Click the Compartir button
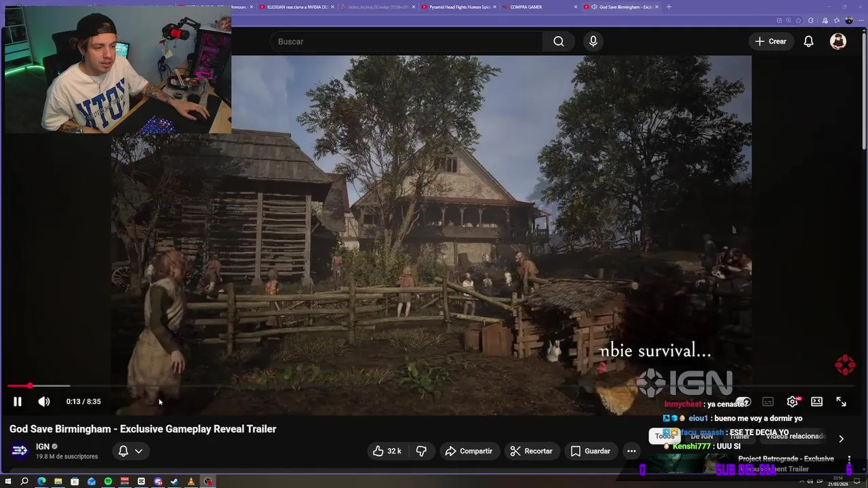The width and height of the screenshot is (868, 488). [469, 451]
